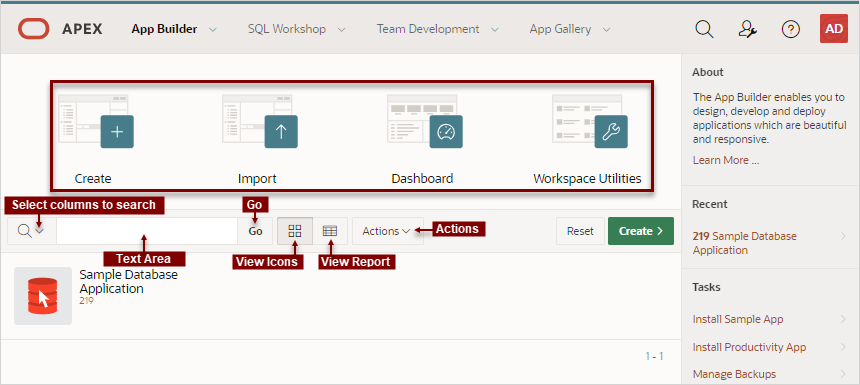Open the App Gallery tab
Screen dimensions: 860x385
coord(560,29)
